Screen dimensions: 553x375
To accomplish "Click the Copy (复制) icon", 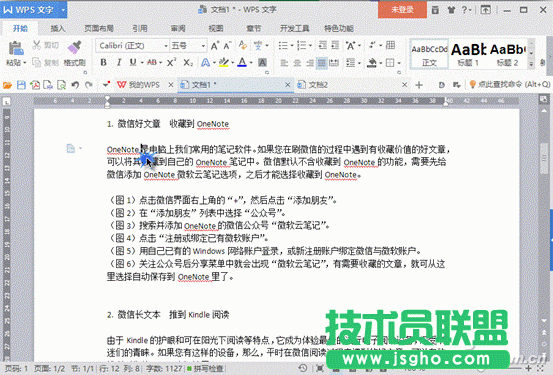I will click(x=36, y=62).
